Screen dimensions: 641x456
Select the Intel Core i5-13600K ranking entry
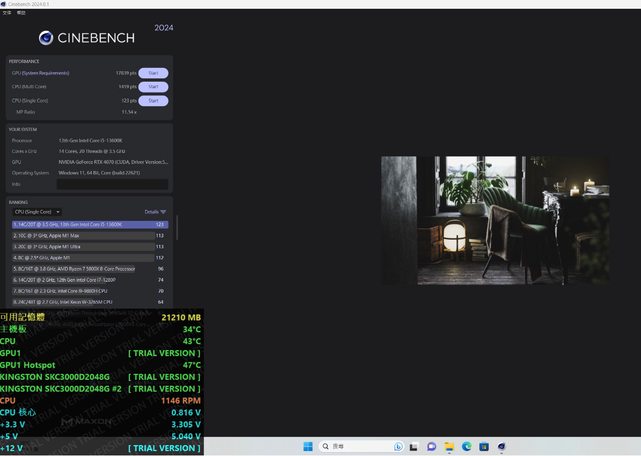tap(89, 225)
